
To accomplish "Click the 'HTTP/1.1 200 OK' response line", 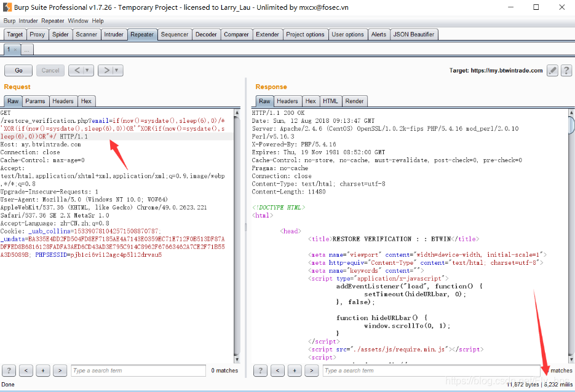I will pyautogui.click(x=278, y=113).
